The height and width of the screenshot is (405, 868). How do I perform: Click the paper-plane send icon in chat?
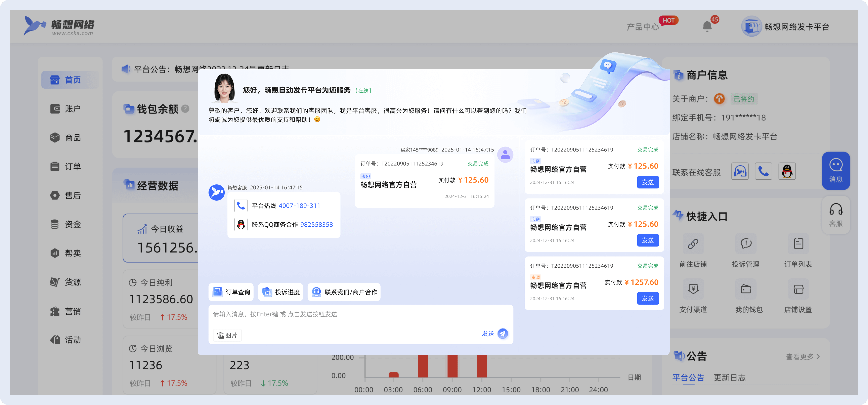point(502,333)
